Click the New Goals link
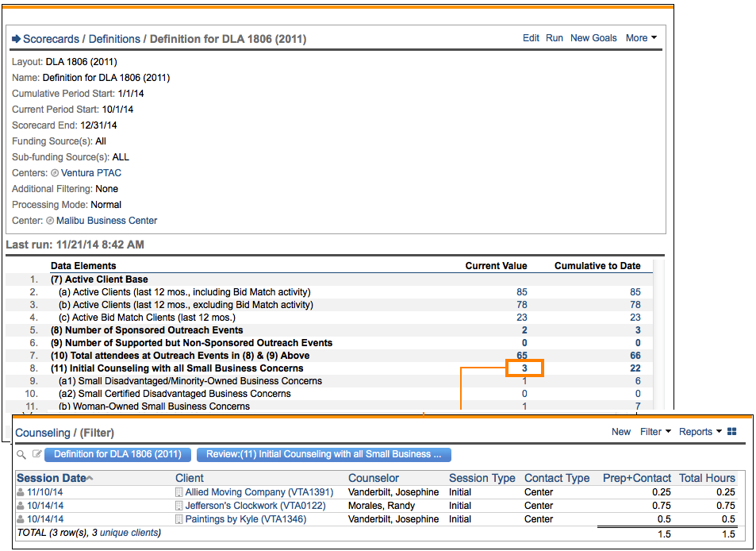 click(593, 38)
